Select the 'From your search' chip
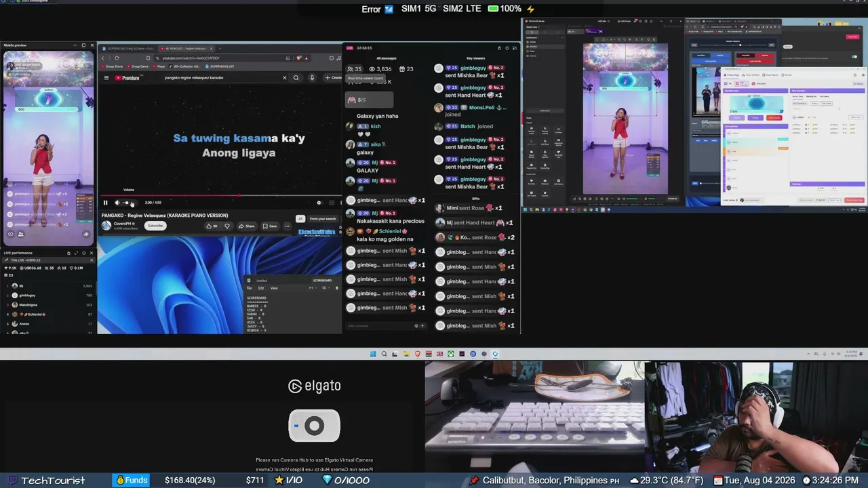Viewport: 868px width, 488px height. pyautogui.click(x=323, y=219)
